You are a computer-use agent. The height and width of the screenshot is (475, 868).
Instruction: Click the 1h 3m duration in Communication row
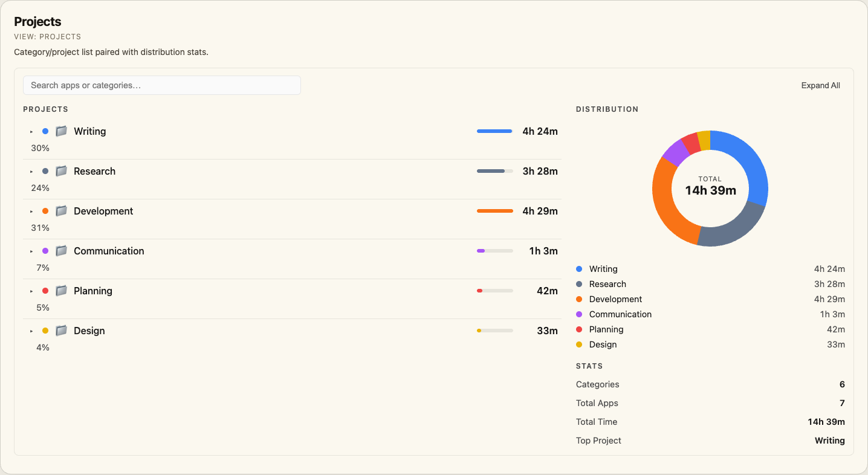pyautogui.click(x=543, y=251)
